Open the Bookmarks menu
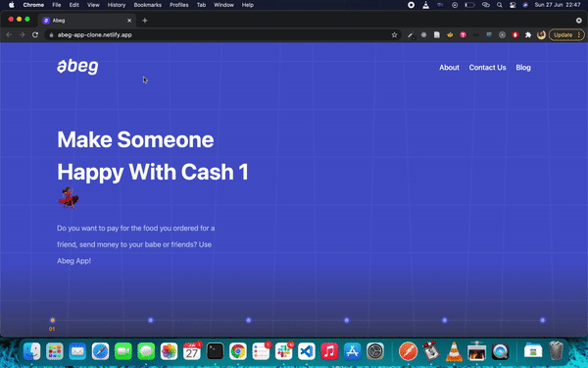The image size is (588, 368). (147, 5)
